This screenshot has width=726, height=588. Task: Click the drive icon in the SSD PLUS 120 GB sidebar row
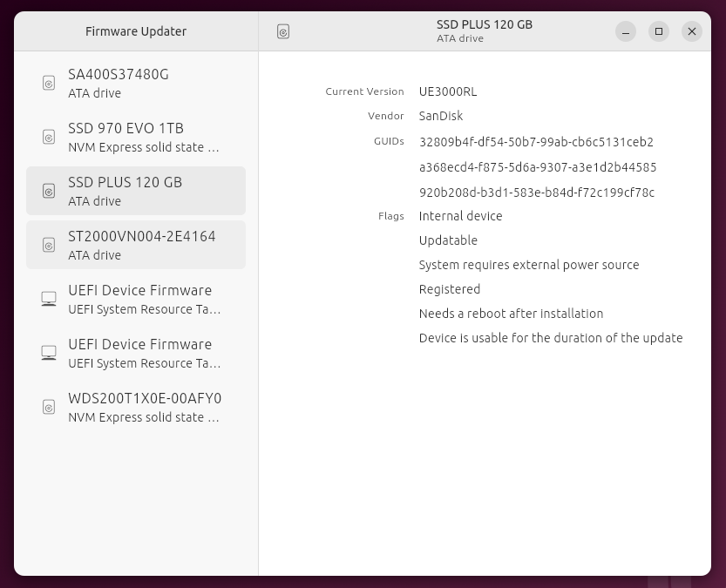(x=49, y=191)
